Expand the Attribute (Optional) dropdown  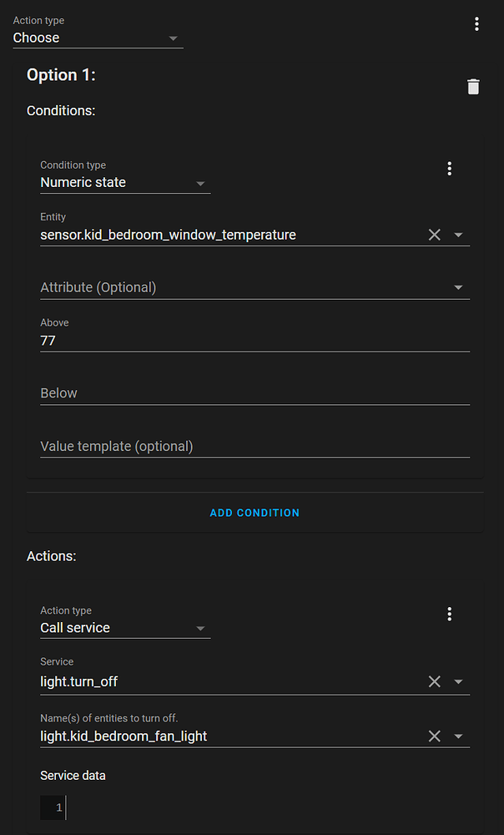point(458,286)
